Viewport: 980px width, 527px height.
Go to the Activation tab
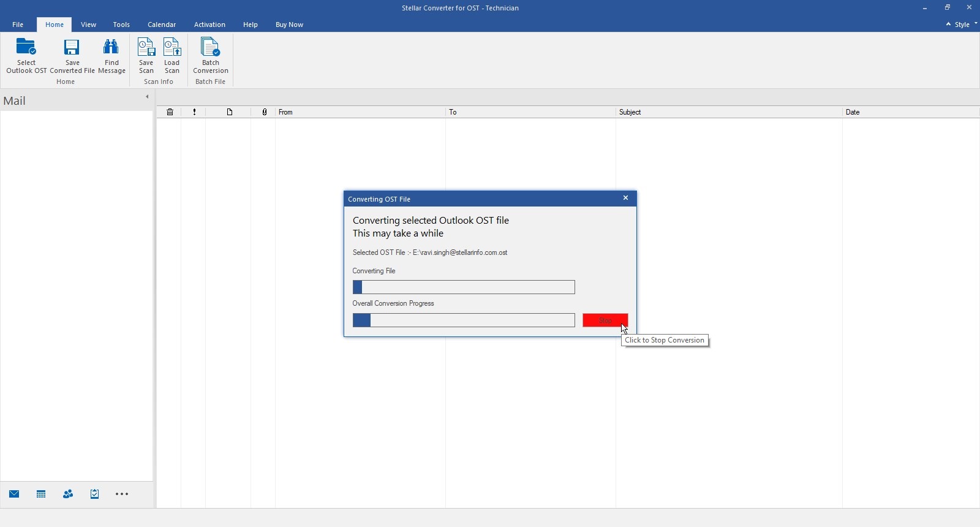click(209, 25)
